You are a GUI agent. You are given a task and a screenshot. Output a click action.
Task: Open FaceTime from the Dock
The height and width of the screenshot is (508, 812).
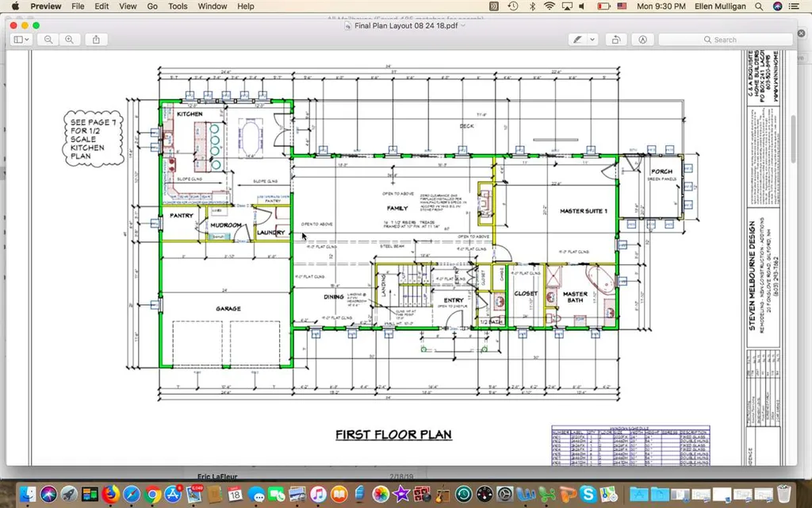277,494
